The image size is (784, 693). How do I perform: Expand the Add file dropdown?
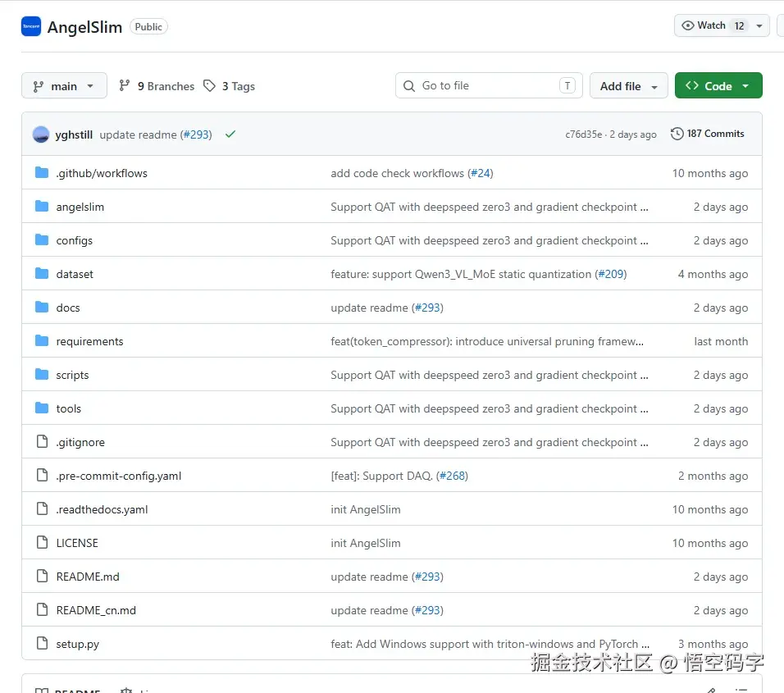(628, 85)
